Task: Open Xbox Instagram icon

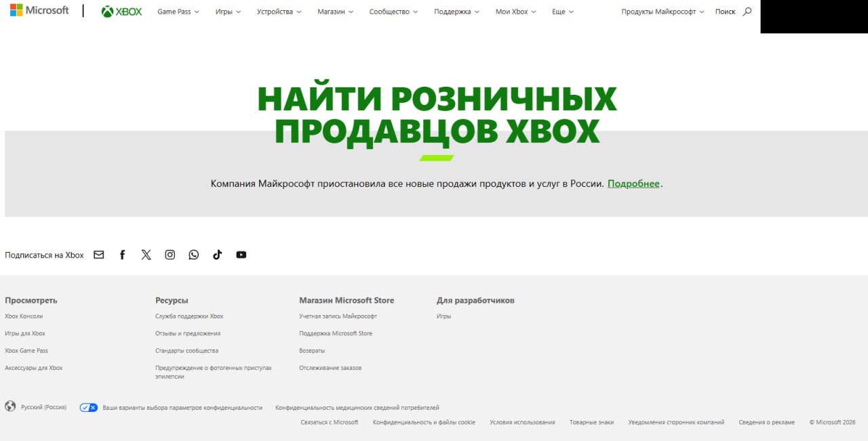Action: pyautogui.click(x=170, y=255)
